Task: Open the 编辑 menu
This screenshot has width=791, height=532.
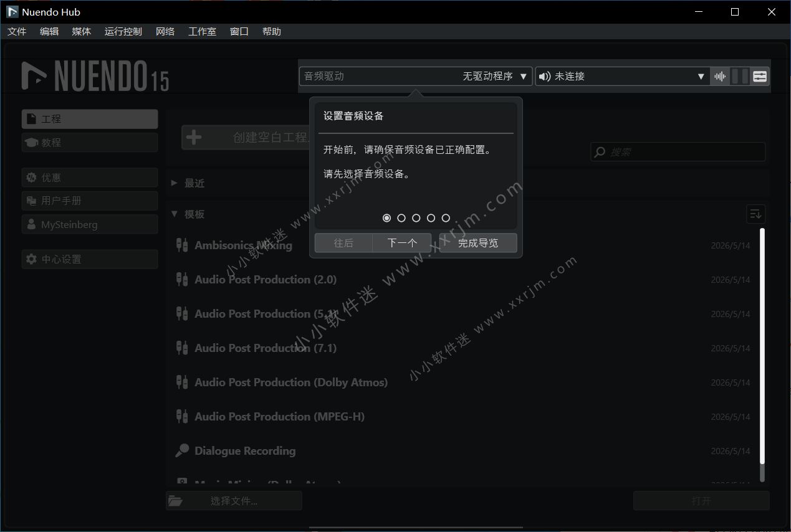Action: [x=49, y=32]
